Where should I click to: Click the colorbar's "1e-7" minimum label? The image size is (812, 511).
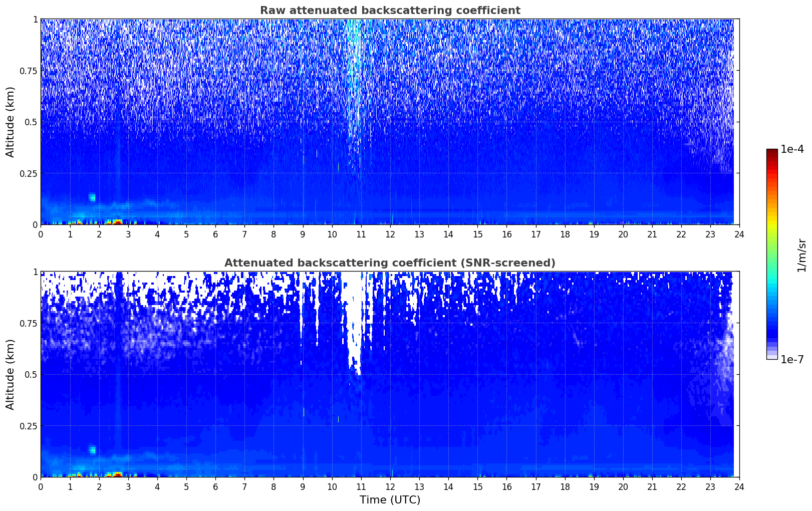(x=792, y=359)
